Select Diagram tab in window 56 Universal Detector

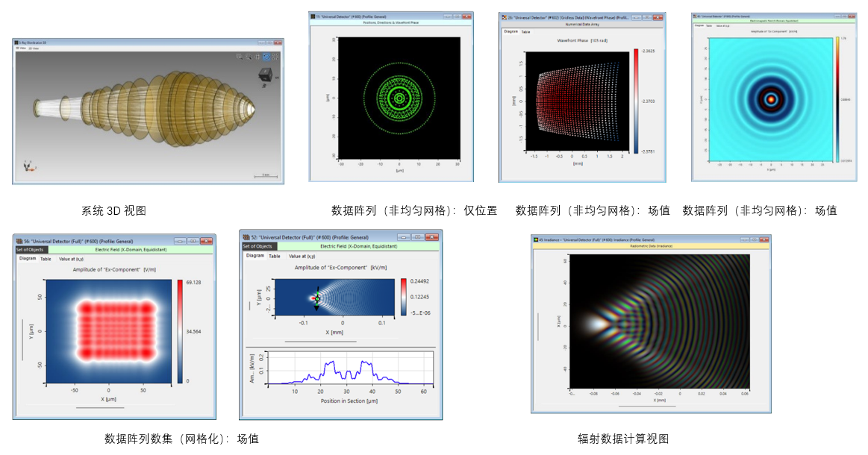[28, 259]
